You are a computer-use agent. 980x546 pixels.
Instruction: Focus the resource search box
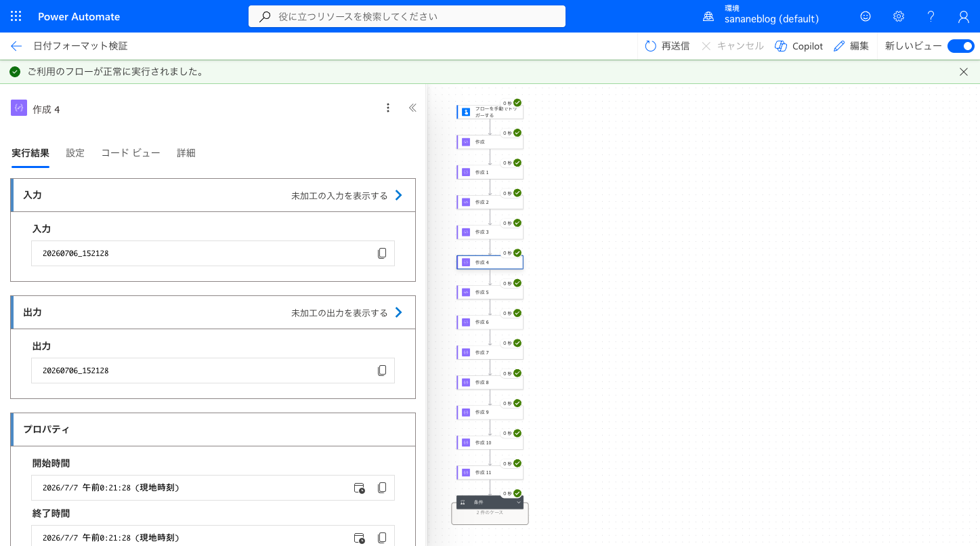click(407, 16)
